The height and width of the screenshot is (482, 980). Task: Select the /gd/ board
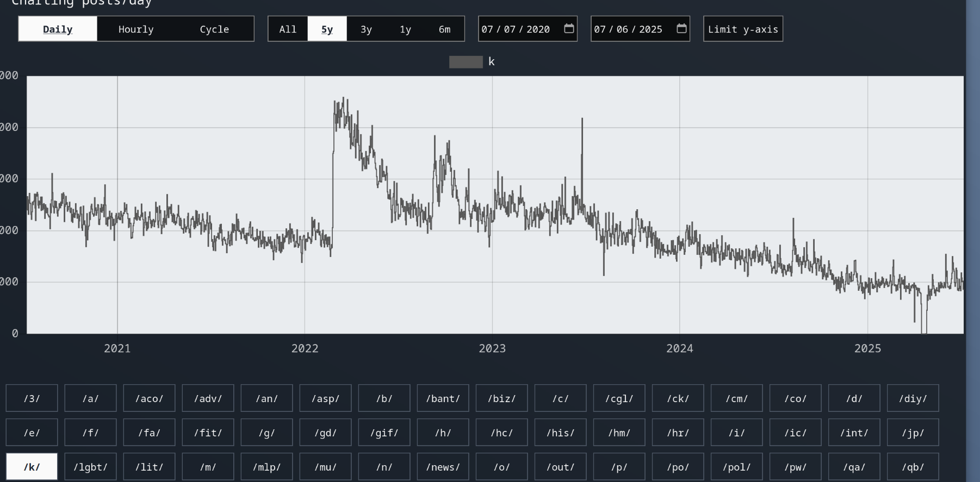point(325,433)
